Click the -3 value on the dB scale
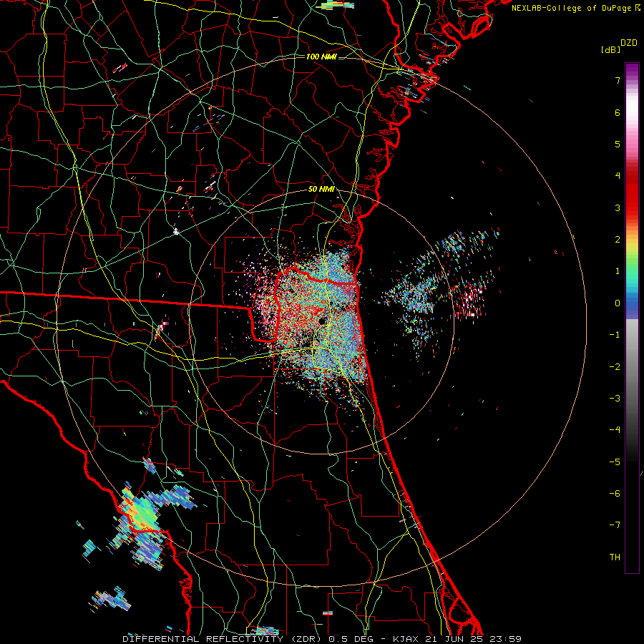Image resolution: width=644 pixels, height=644 pixels. tap(615, 399)
